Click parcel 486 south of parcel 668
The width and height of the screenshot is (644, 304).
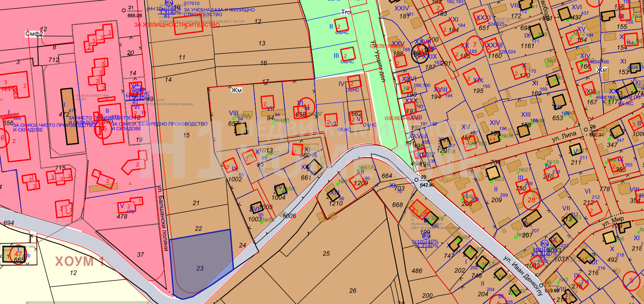click(417, 271)
